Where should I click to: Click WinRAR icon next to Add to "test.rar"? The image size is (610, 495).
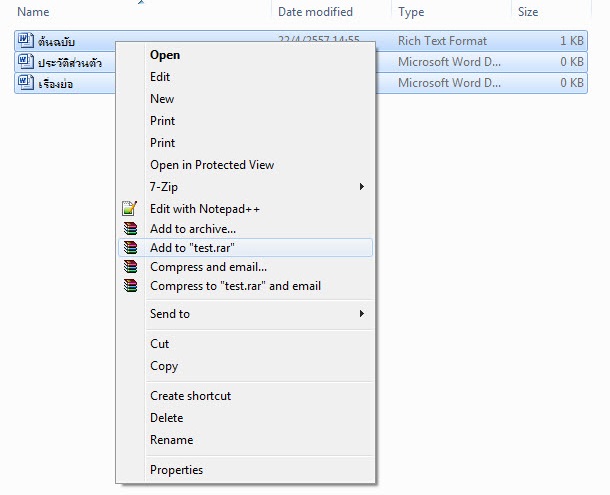coord(129,248)
